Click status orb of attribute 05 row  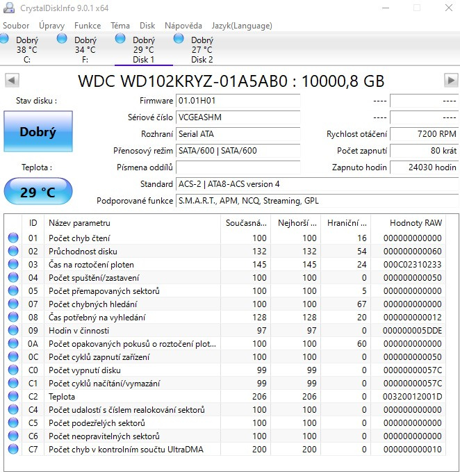click(x=13, y=290)
